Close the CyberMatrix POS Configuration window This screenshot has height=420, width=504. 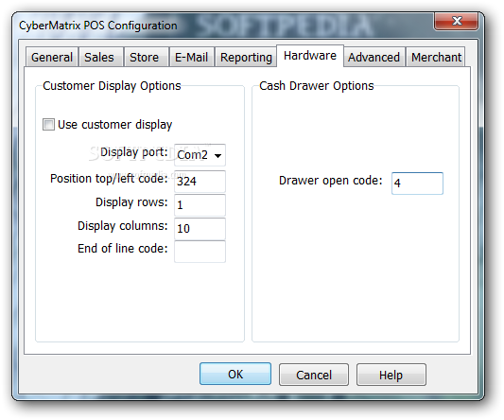[x=456, y=22]
